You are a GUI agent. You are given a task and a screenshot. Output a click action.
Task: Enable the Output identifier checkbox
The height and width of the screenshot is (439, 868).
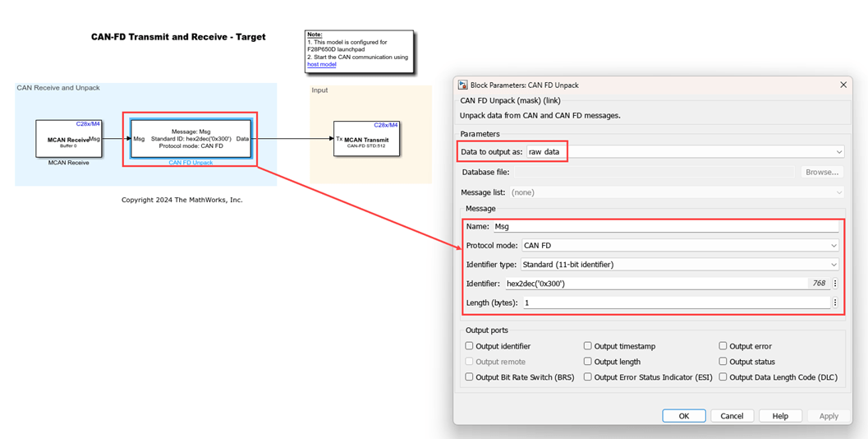[x=470, y=346]
